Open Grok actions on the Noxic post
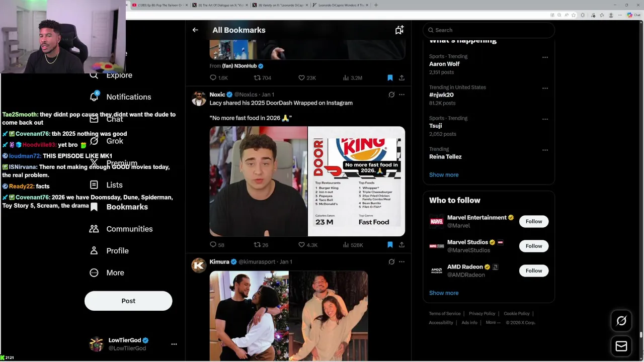The width and height of the screenshot is (644, 362). [391, 95]
